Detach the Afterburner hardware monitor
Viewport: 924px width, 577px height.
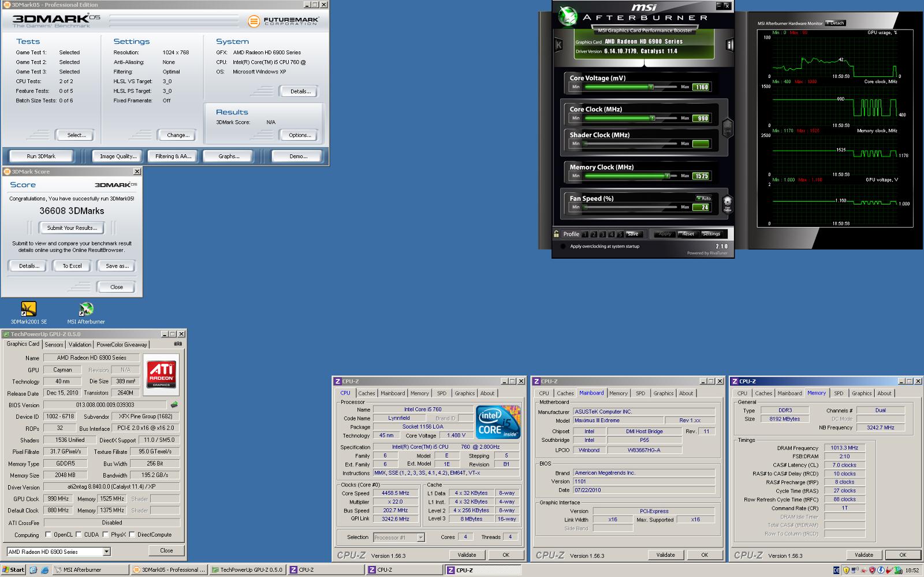coord(835,23)
